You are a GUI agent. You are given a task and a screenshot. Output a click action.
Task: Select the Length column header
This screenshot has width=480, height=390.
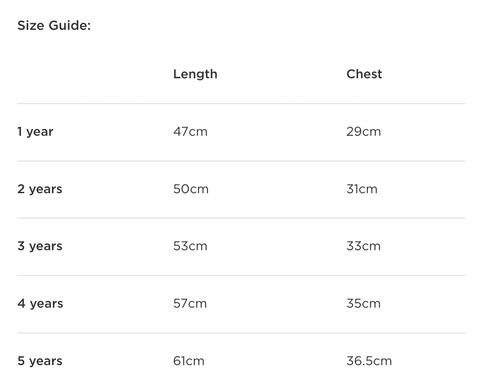[195, 74]
